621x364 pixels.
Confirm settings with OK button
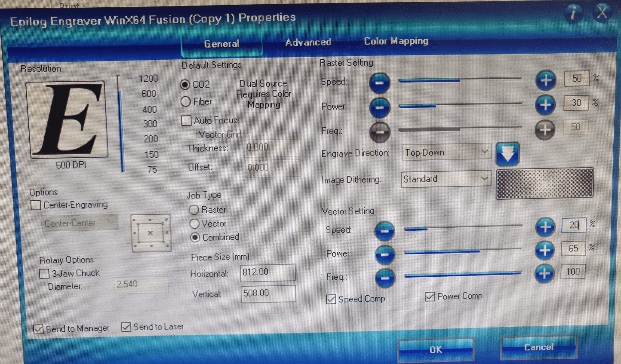point(436,350)
